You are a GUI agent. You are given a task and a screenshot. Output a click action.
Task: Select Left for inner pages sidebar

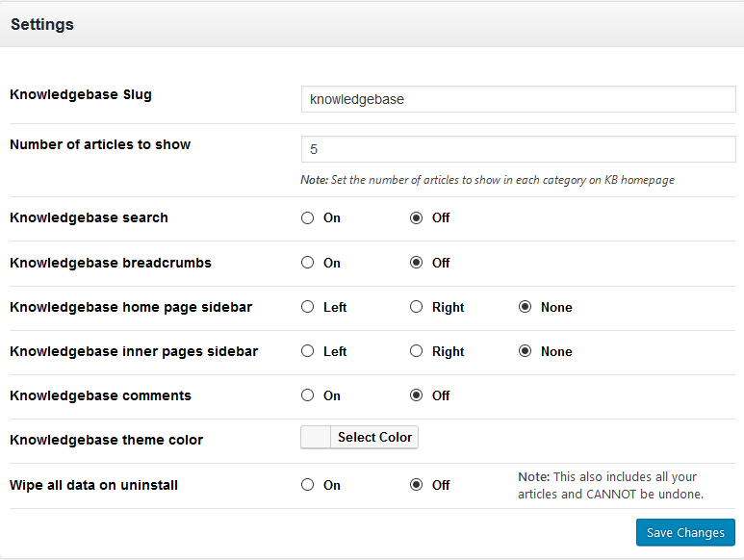(307, 351)
